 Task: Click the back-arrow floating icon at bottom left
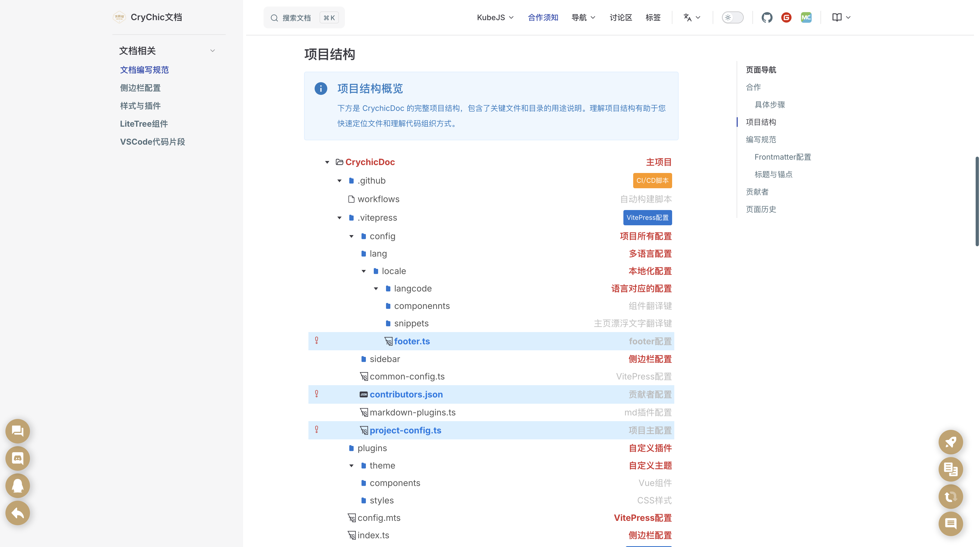point(17,513)
